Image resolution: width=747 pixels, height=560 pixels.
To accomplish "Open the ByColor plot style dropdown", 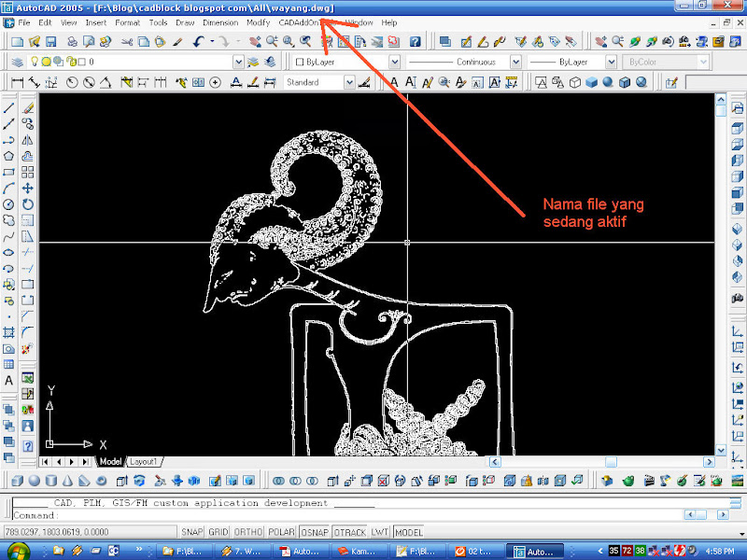I will tap(703, 62).
